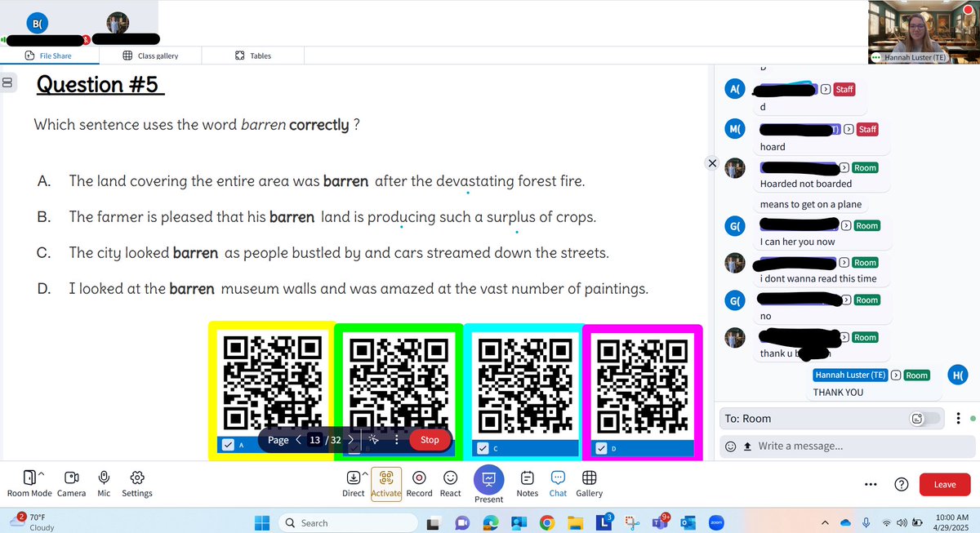980x533 pixels.
Task: Open the help question mark
Action: (x=902, y=484)
